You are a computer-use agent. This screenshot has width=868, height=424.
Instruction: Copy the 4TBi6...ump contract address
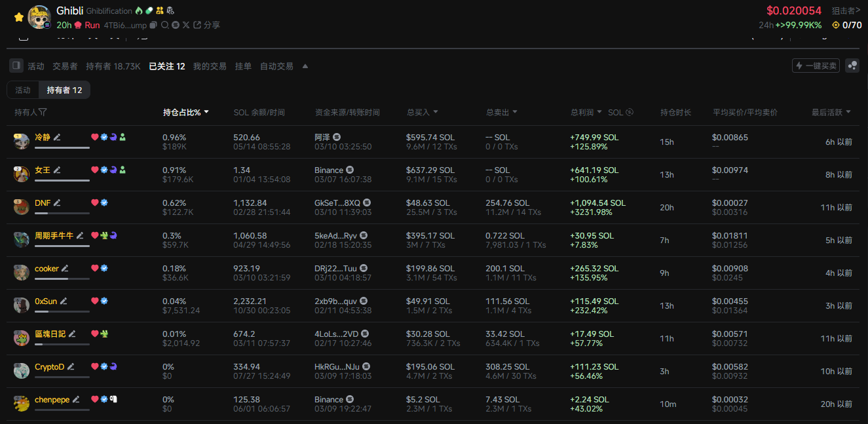coord(153,25)
